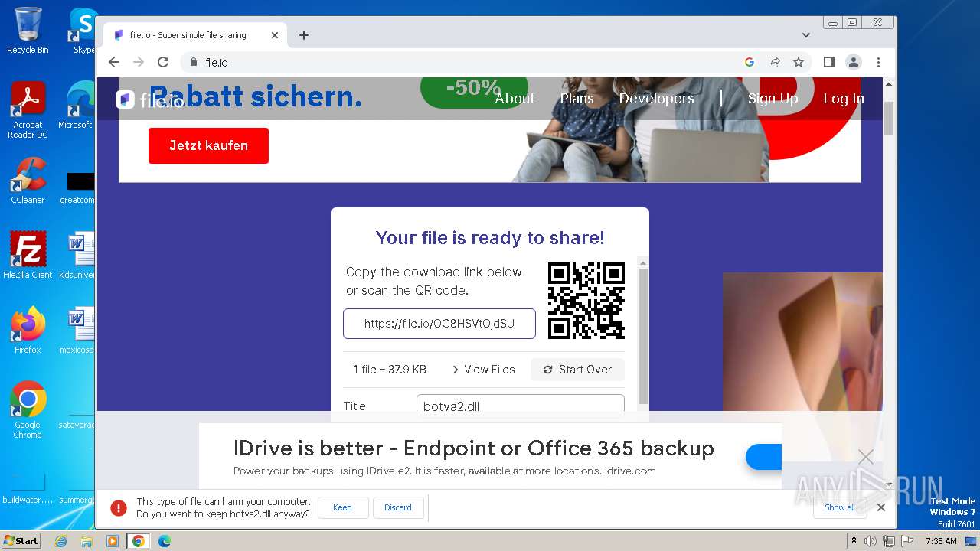Open the Chrome profile avatar
Image resolution: width=980 pixels, height=551 pixels.
click(853, 62)
